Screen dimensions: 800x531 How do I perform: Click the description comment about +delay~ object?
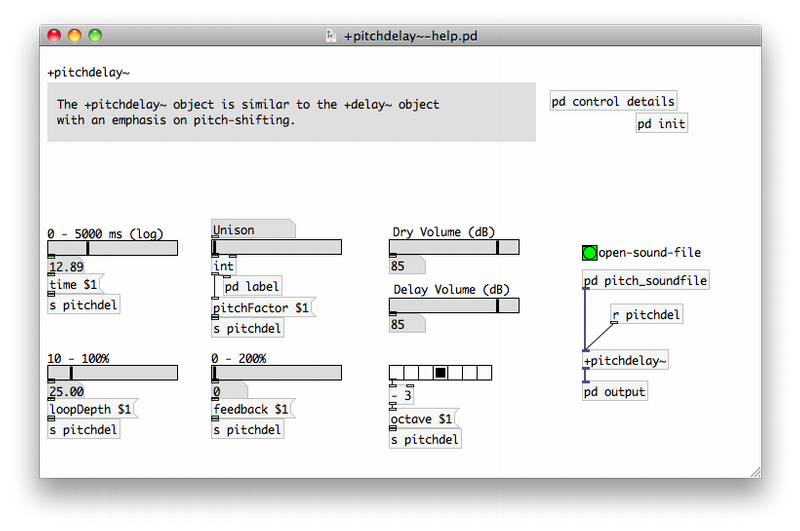[x=248, y=112]
